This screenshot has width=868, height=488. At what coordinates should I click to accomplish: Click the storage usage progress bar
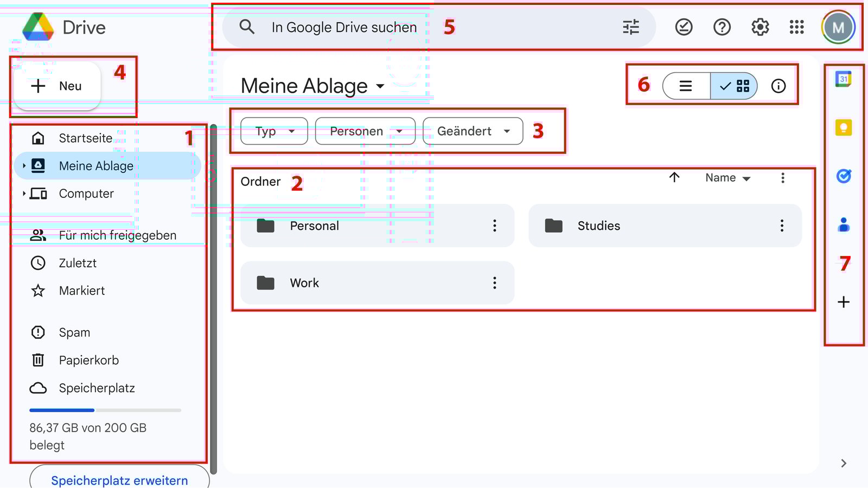pos(105,410)
